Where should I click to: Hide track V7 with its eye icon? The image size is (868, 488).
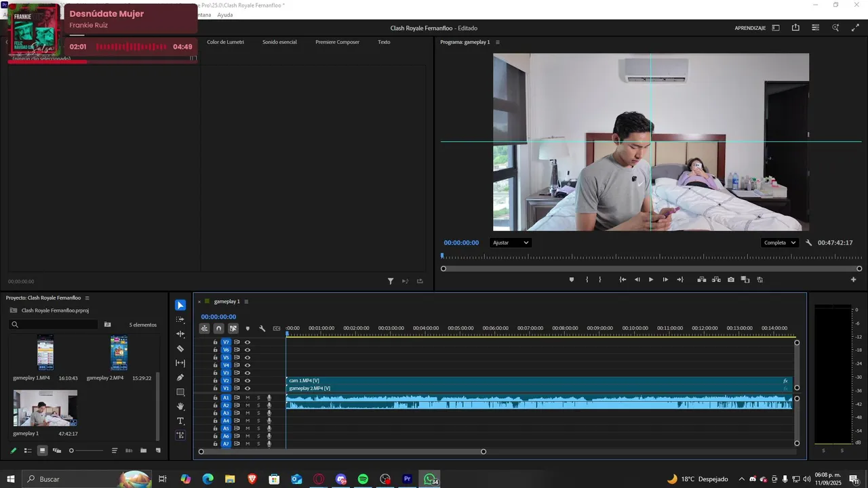pyautogui.click(x=248, y=342)
